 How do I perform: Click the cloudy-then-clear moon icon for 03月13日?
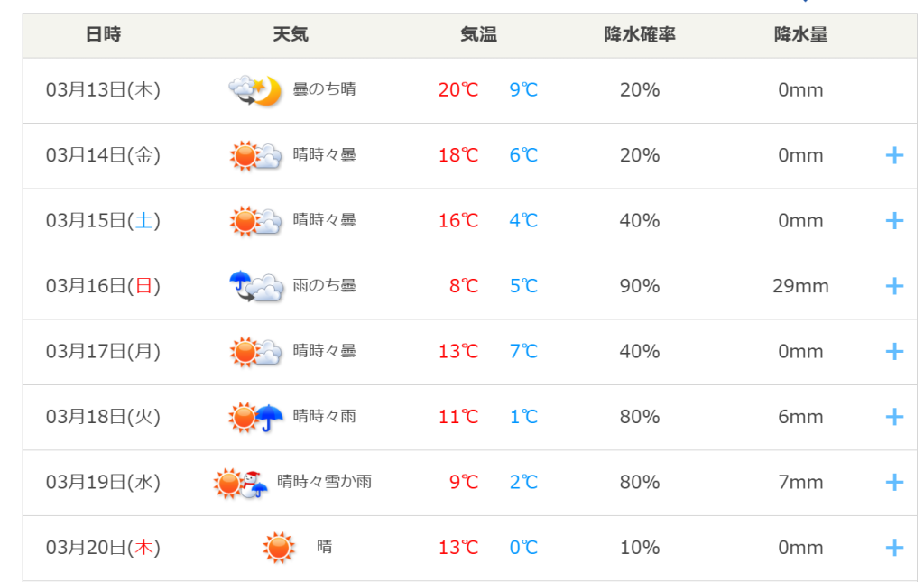255,90
